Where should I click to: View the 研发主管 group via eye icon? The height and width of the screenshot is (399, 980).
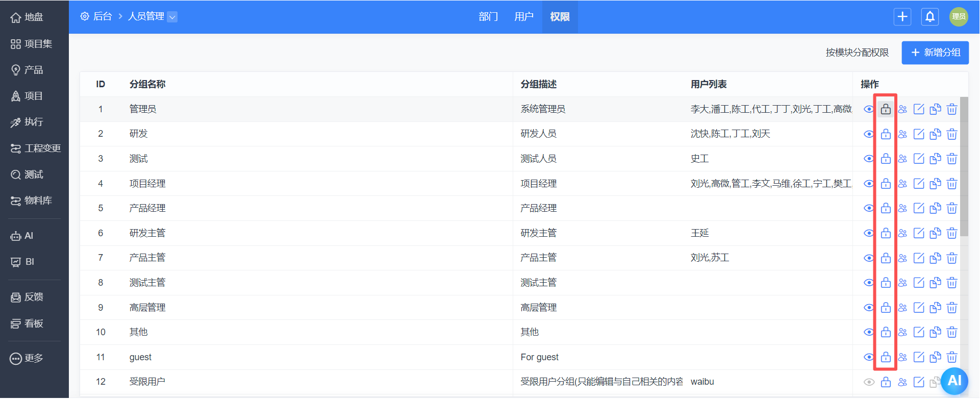869,233
